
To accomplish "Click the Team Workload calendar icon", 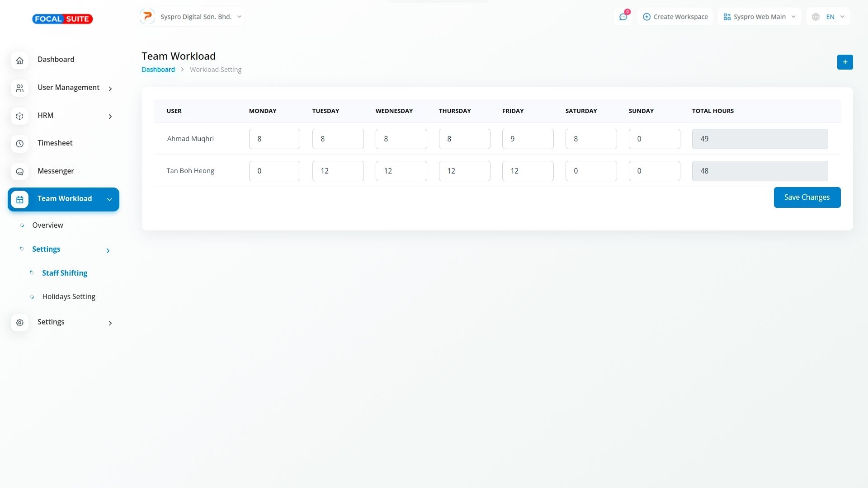I will [19, 199].
